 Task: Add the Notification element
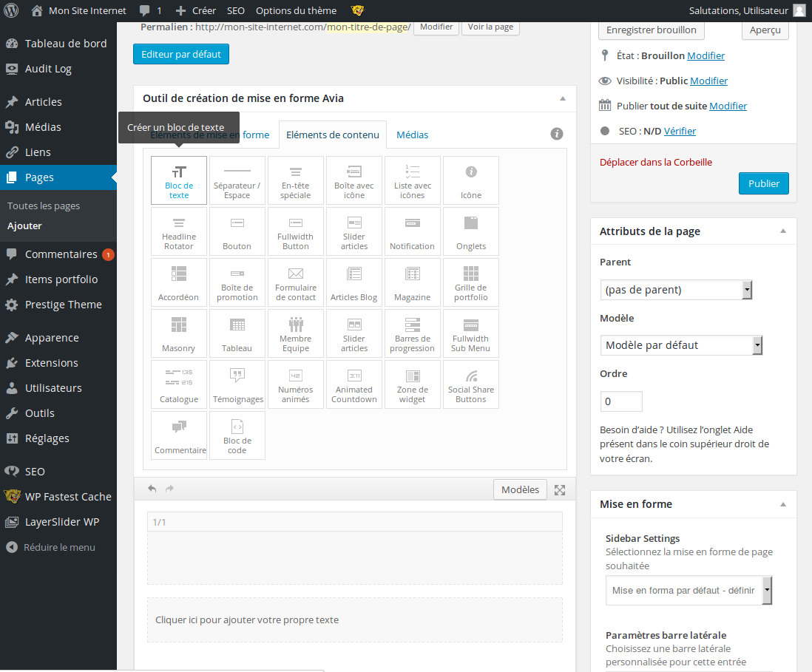click(x=413, y=231)
